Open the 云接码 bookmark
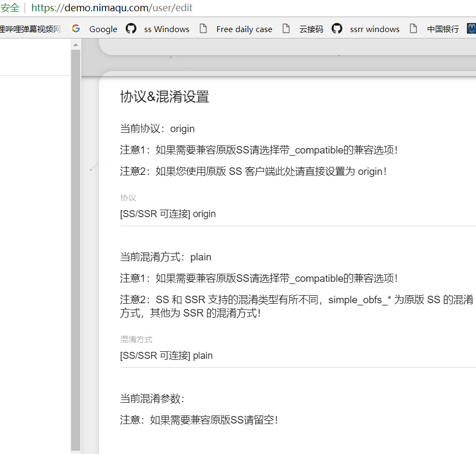This screenshot has height=454, width=476. (311, 29)
